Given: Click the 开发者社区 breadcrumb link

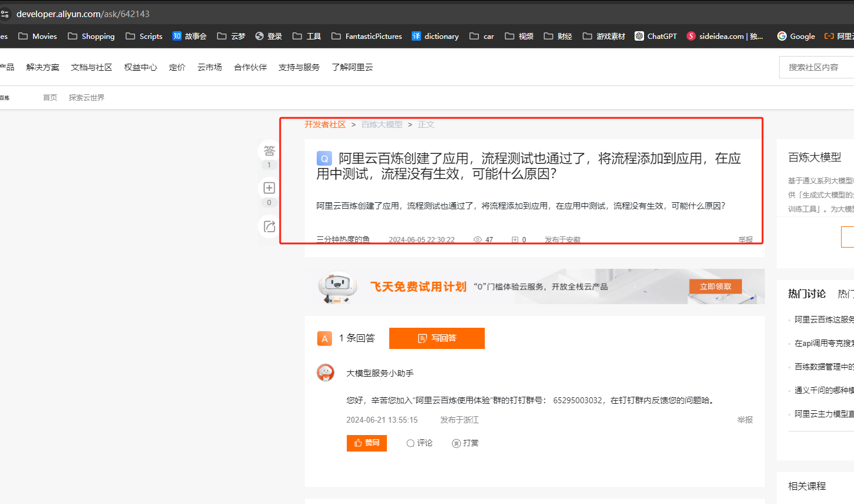Looking at the screenshot, I should point(325,124).
